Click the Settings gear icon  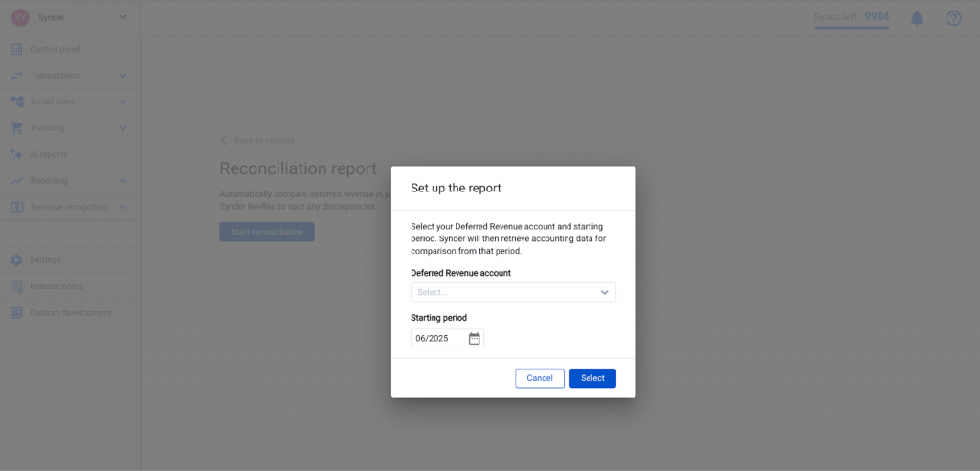pos(17,260)
